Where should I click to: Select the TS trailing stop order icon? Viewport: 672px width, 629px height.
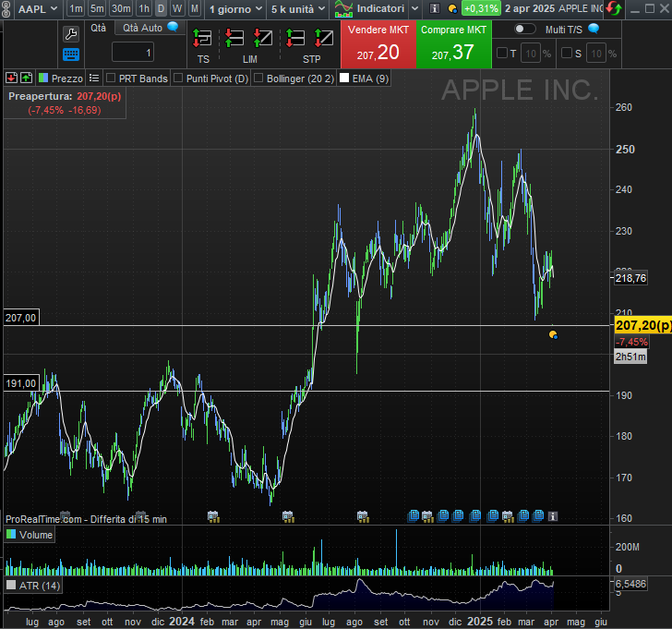(203, 39)
